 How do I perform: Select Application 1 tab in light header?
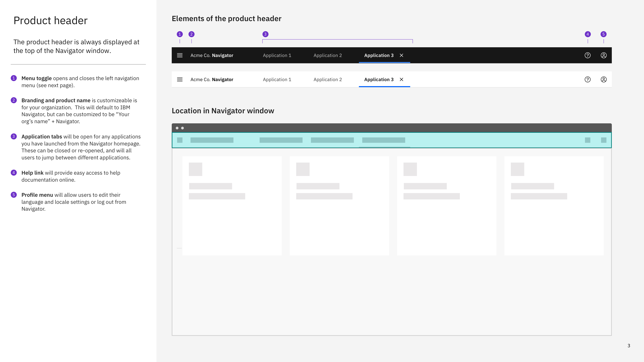pyautogui.click(x=277, y=79)
